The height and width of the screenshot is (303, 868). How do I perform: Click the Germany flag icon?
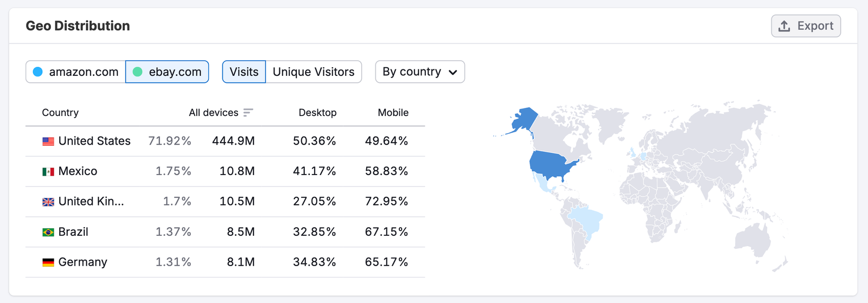(x=48, y=262)
